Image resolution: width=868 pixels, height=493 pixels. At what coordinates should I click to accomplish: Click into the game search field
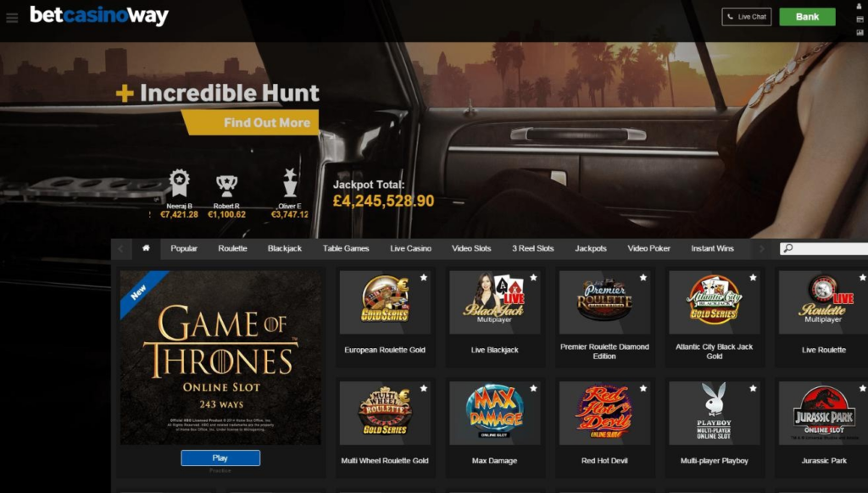click(x=825, y=248)
